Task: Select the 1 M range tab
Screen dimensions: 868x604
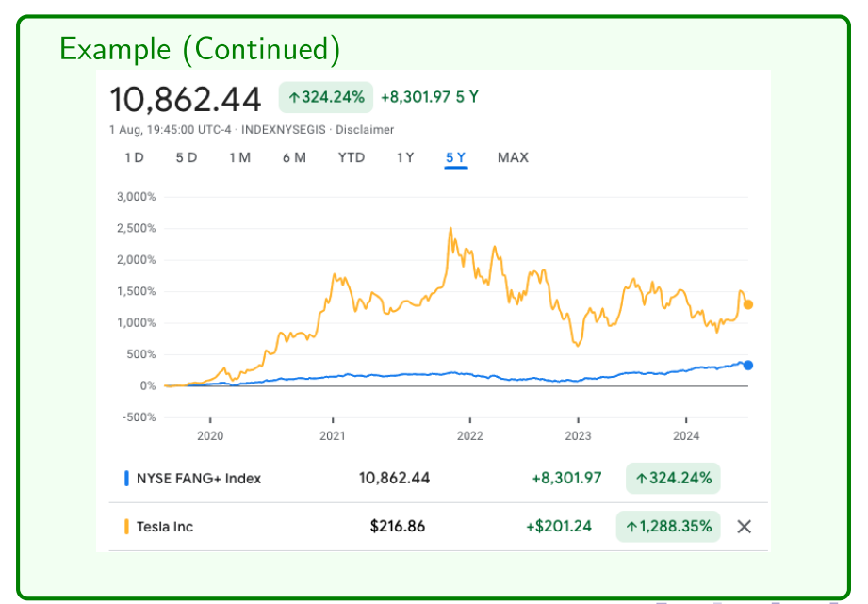Action: pyautogui.click(x=239, y=157)
